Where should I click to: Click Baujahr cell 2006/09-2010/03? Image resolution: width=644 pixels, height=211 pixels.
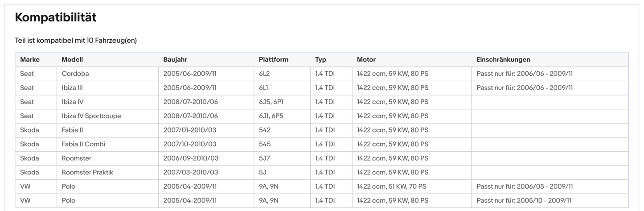(x=191, y=158)
